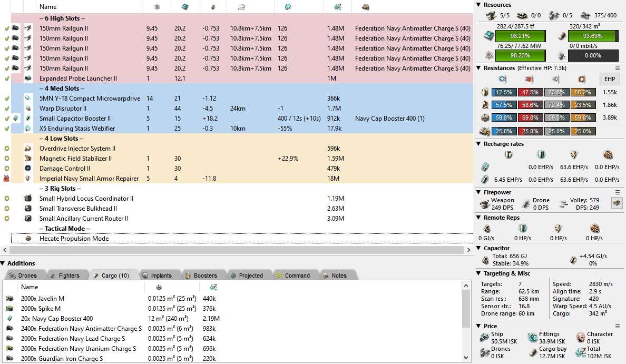Toggle overheat state of Imperial Navy Armor Repairer
Image resolution: width=626 pixels, height=364 pixels.
click(x=6, y=179)
